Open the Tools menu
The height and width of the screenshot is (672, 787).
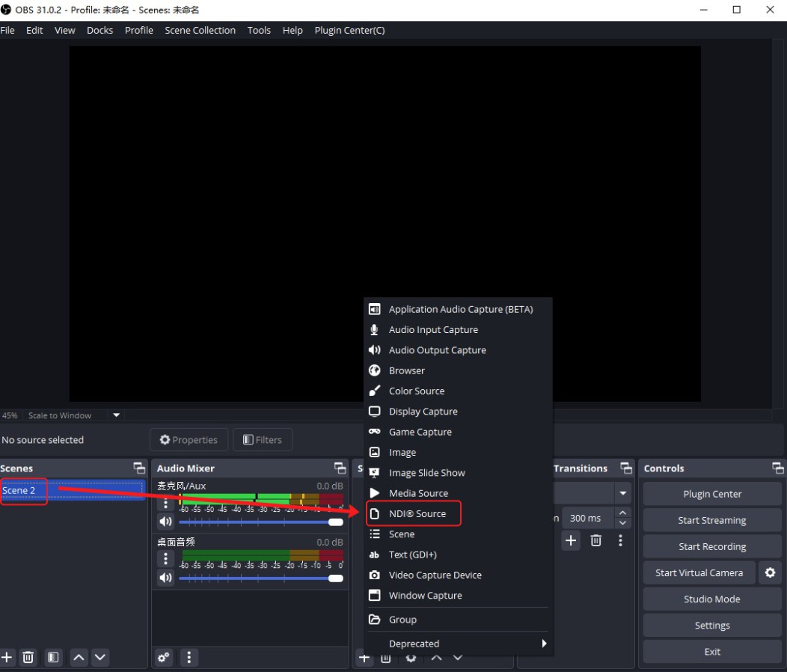coord(259,30)
